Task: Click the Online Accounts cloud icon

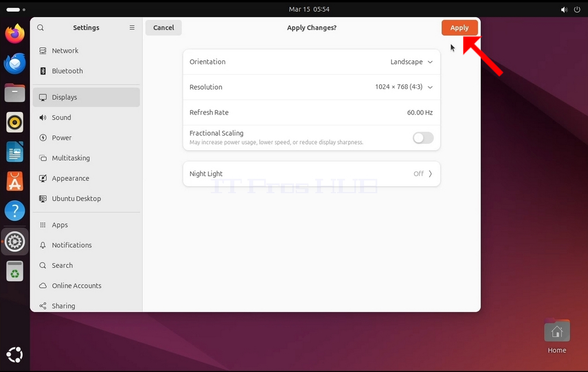Action: click(x=43, y=286)
